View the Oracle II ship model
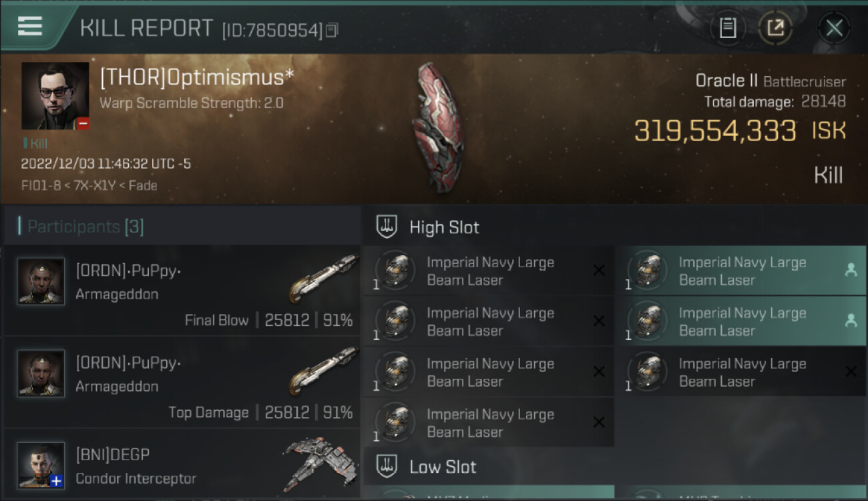Screen dimensions: 868x501 pyautogui.click(x=437, y=127)
